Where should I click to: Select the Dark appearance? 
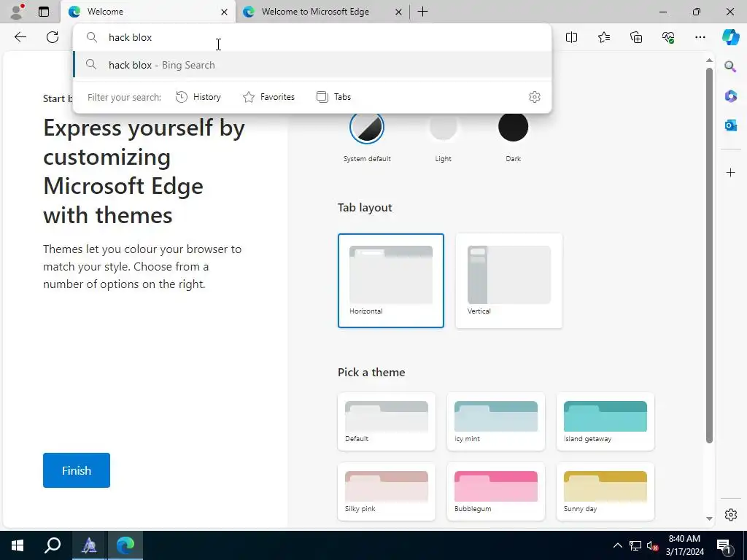513,127
